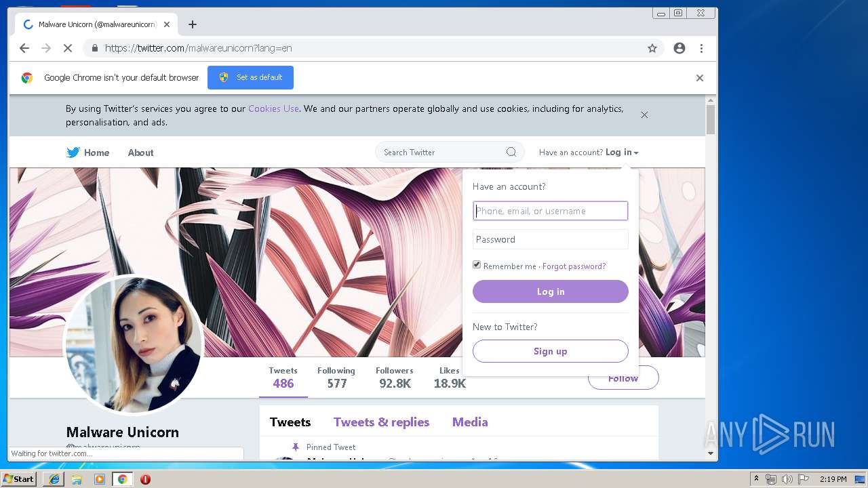Click the address bar URL
This screenshot has width=868, height=488.
[199, 48]
